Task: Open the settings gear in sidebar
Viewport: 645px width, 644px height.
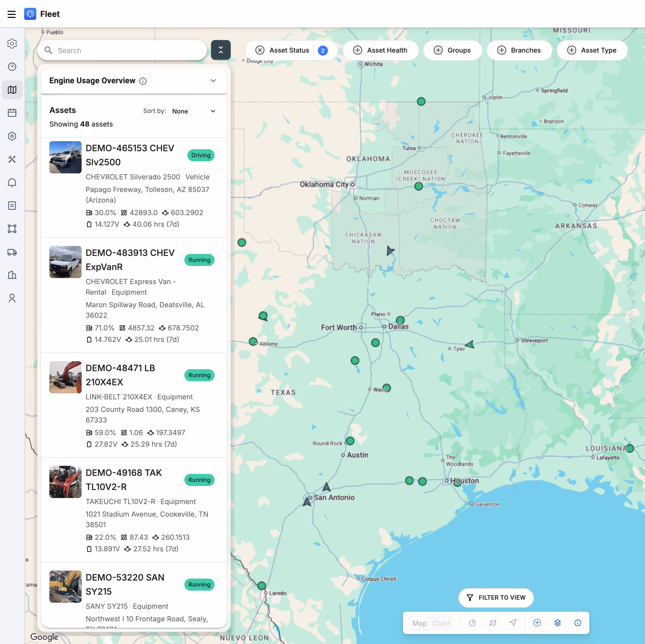Action: [12, 44]
